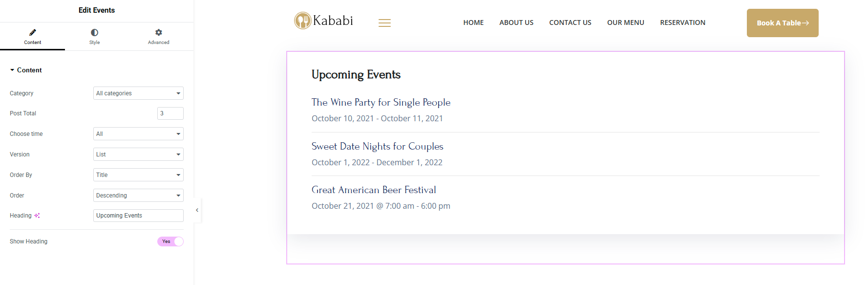Open The Wine Party for Single People event
This screenshot has height=285, width=868.
pyautogui.click(x=381, y=102)
